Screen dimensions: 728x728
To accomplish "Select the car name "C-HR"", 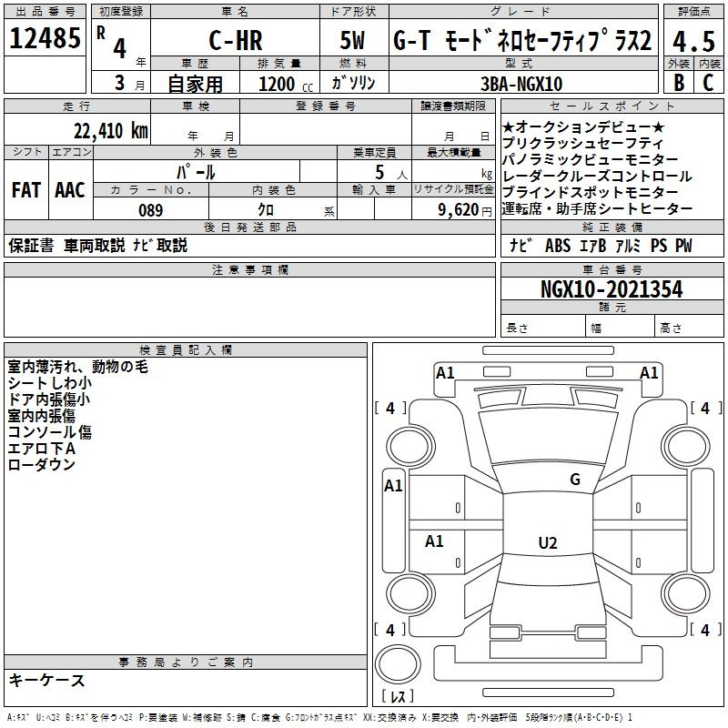I will [x=236, y=40].
